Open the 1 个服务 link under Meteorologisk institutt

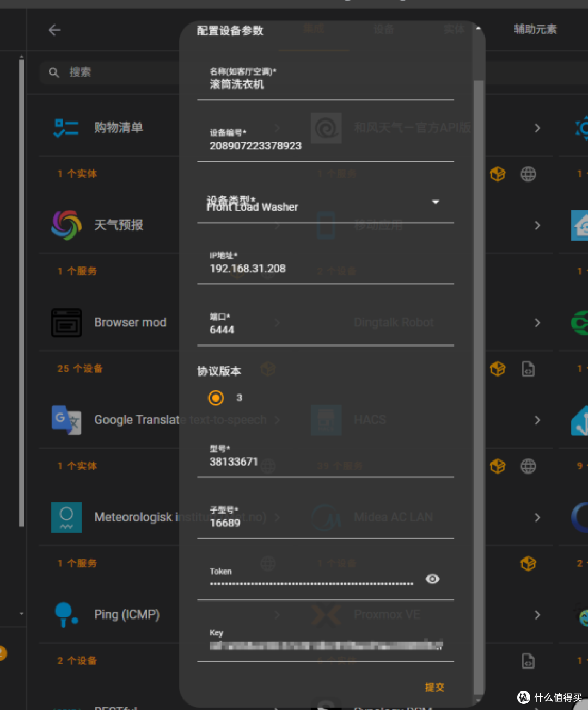point(77,563)
